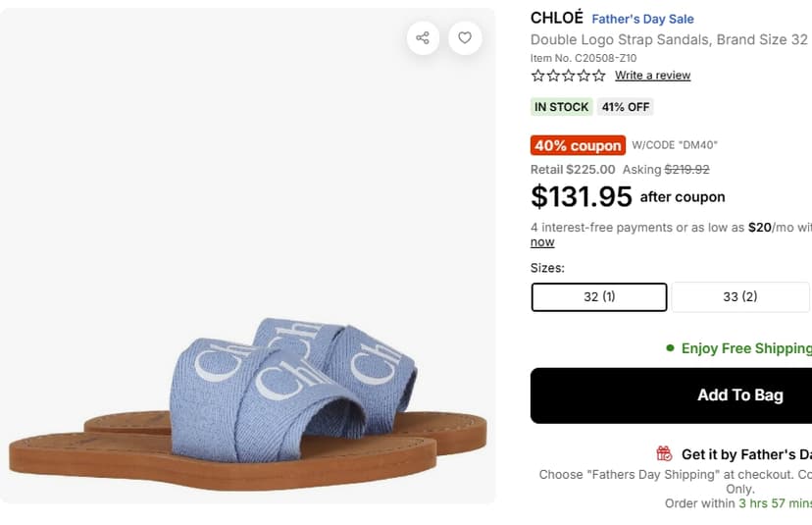
Task: Add sandals to wishlist with heart icon
Action: click(x=465, y=38)
